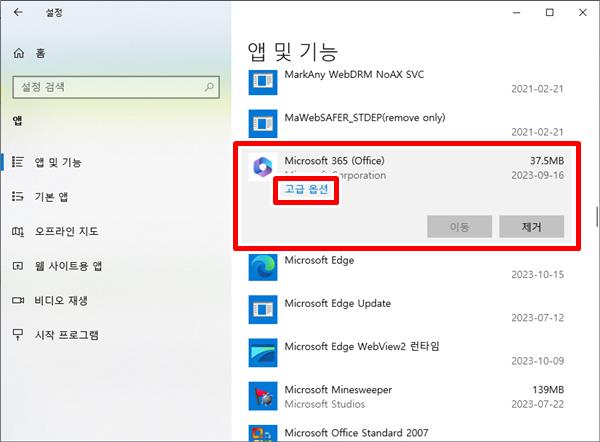Click the Microsoft Edge Update icon
This screenshot has height=442, width=600.
pyautogui.click(x=263, y=310)
